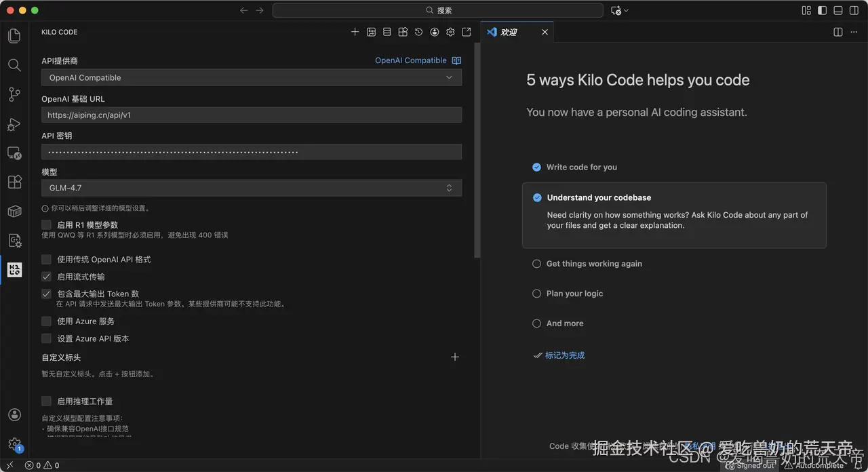Open OpenAI Compatible docs link
Screen dimensions: 868x472
tap(411, 60)
